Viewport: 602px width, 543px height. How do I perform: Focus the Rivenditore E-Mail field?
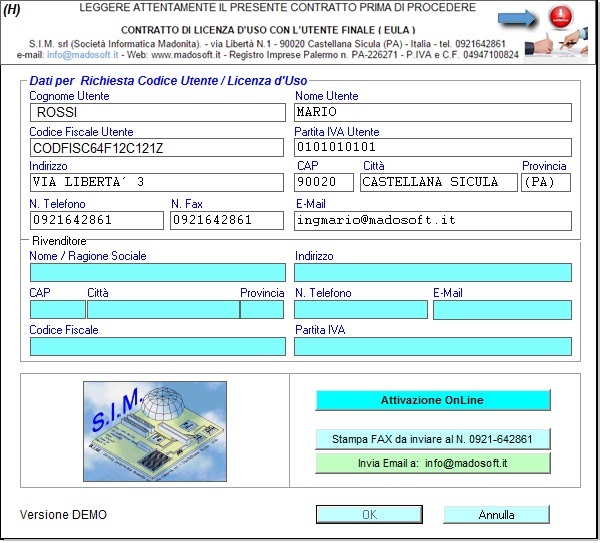(503, 310)
